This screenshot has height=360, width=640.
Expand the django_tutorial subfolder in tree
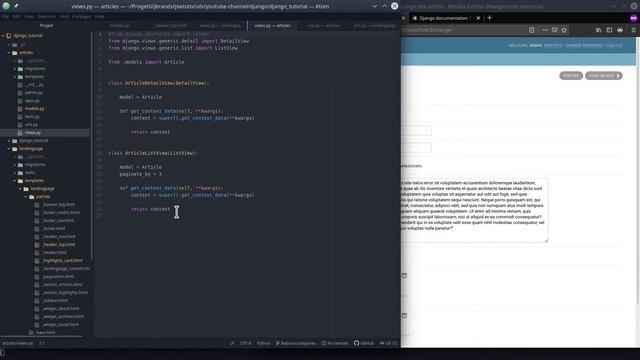(9, 141)
